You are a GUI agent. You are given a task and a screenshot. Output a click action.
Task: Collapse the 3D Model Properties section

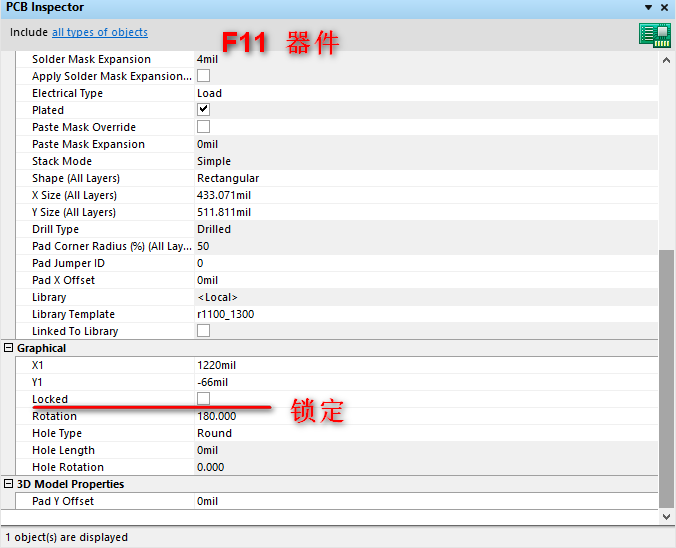[9, 484]
